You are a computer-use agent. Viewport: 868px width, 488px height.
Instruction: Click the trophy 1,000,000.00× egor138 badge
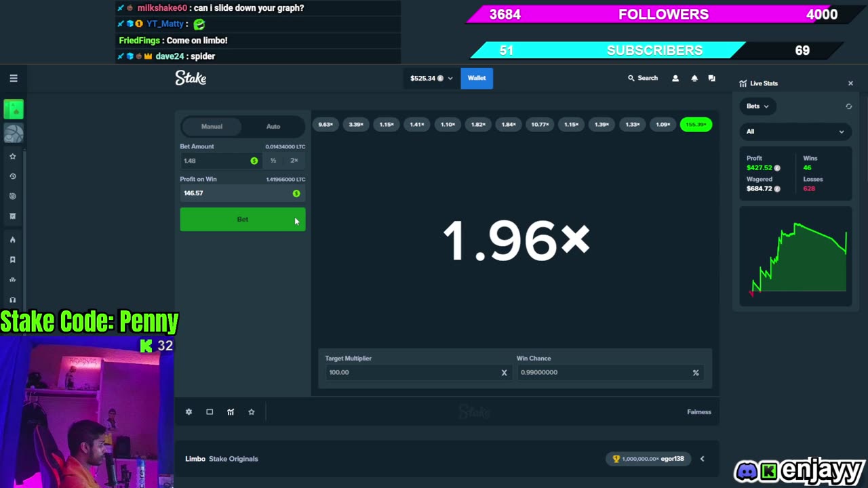coord(648,459)
